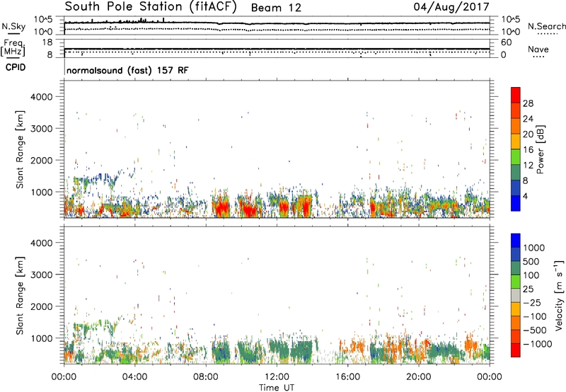
Task: Click the right '10^0' noise axis tick
Action: pyautogui.click(x=511, y=32)
